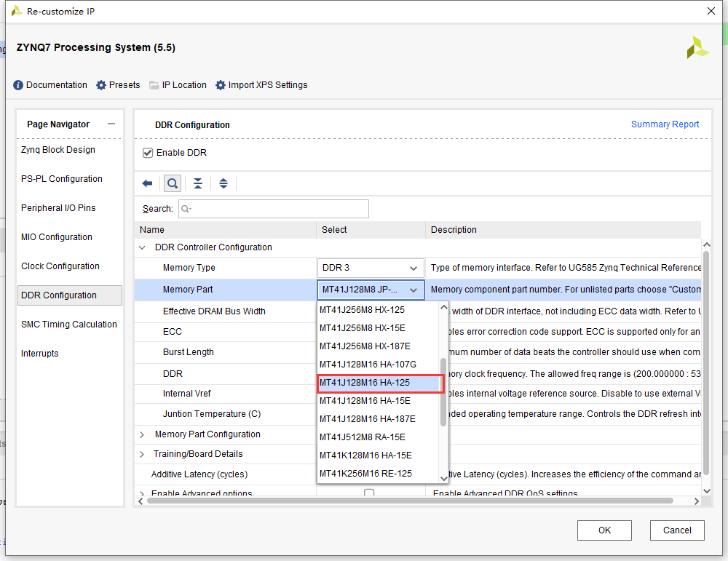Open the Memory Part dropdown
Image resolution: width=728 pixels, height=561 pixels.
[x=371, y=290]
